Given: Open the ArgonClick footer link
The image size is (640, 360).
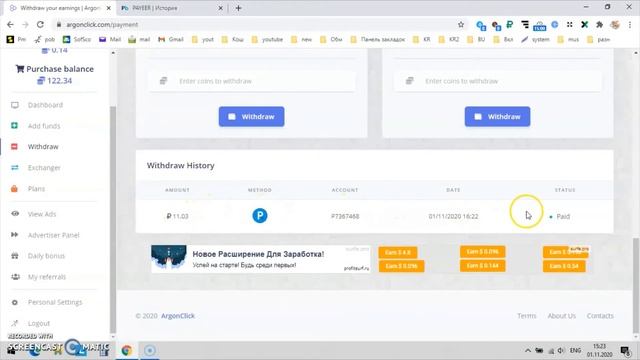Looking at the screenshot, I should coord(178,316).
